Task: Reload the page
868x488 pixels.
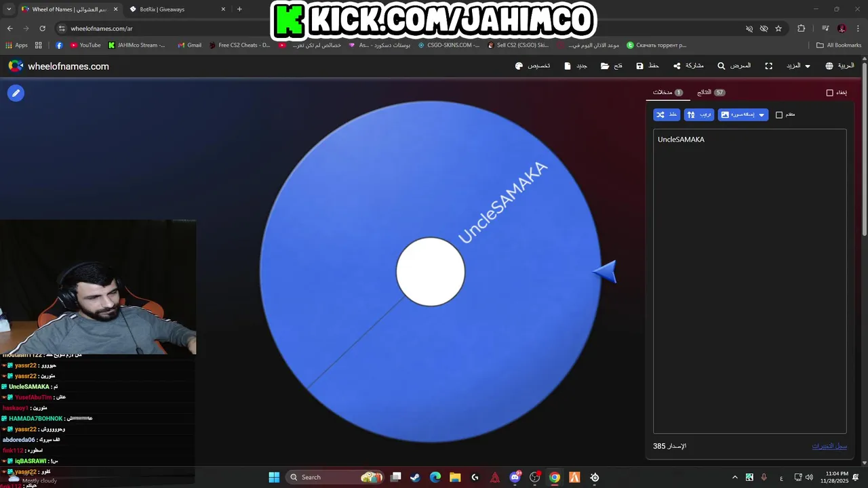Action: tap(42, 28)
